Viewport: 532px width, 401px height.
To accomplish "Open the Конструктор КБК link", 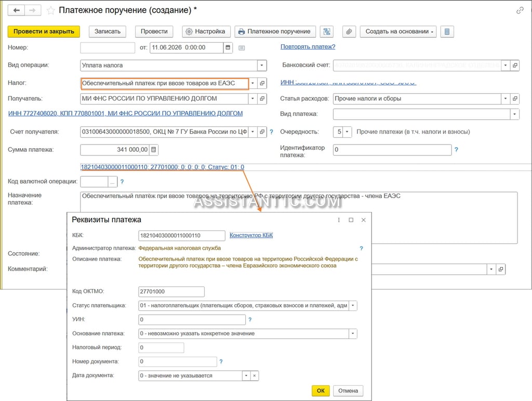I will tap(251, 235).
